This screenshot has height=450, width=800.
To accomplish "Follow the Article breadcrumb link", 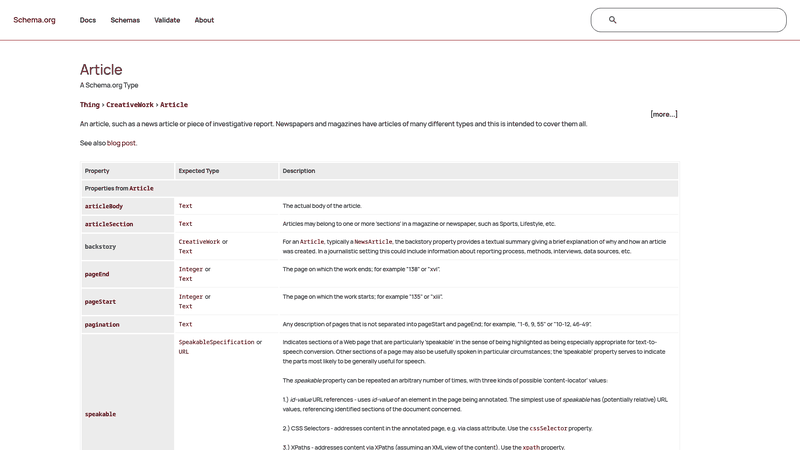I will click(174, 105).
